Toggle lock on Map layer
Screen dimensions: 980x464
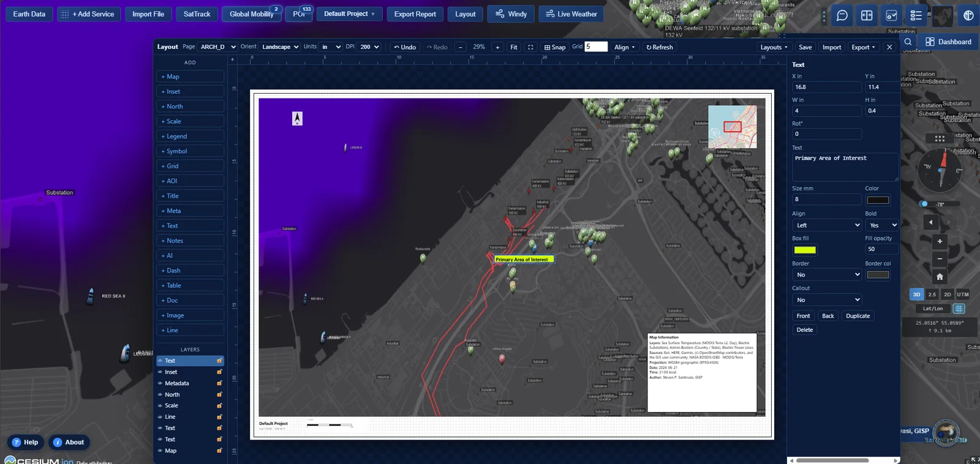tap(219, 451)
